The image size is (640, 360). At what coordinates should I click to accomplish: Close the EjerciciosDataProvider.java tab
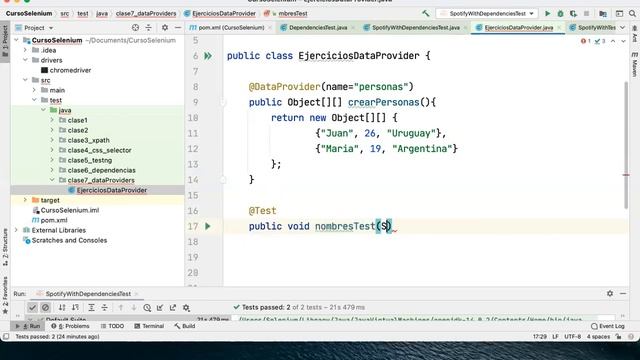[x=559, y=28]
